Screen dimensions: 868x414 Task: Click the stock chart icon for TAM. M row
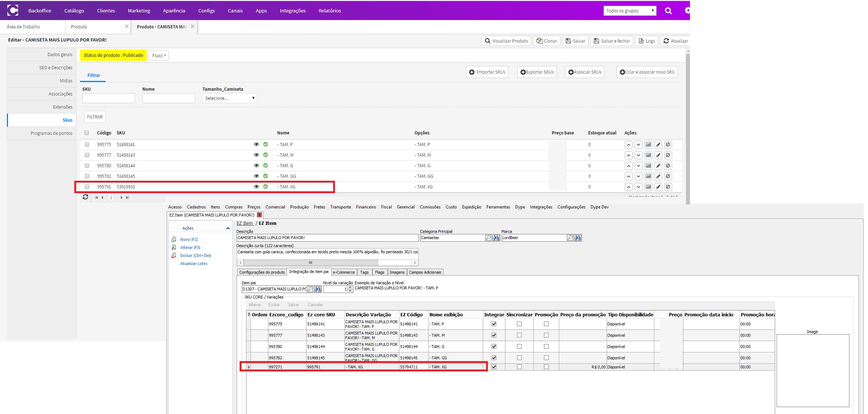point(648,155)
